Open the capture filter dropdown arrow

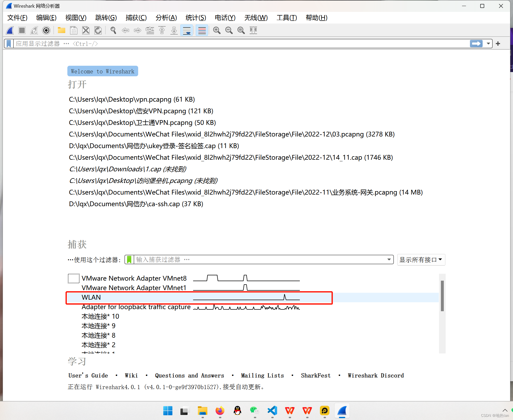pyautogui.click(x=389, y=259)
